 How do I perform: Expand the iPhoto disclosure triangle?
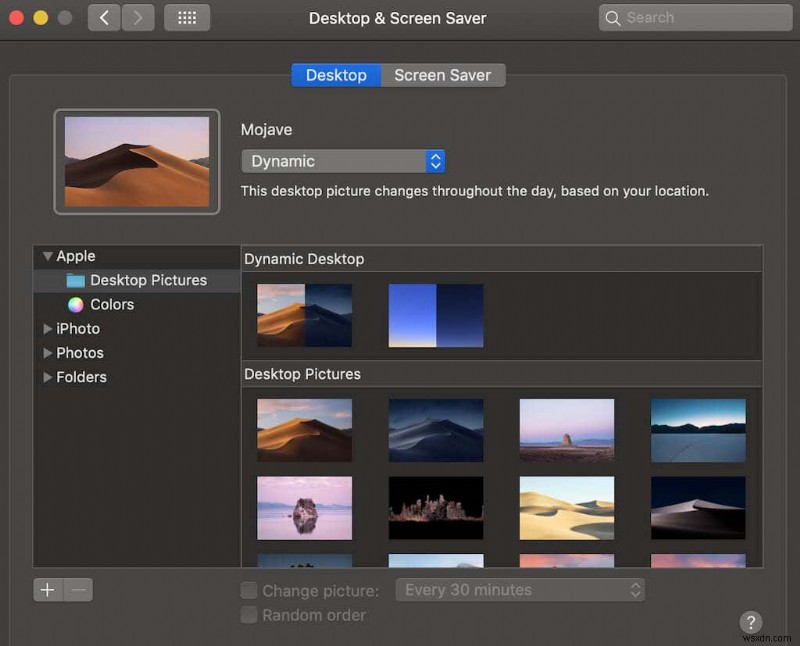click(x=47, y=328)
